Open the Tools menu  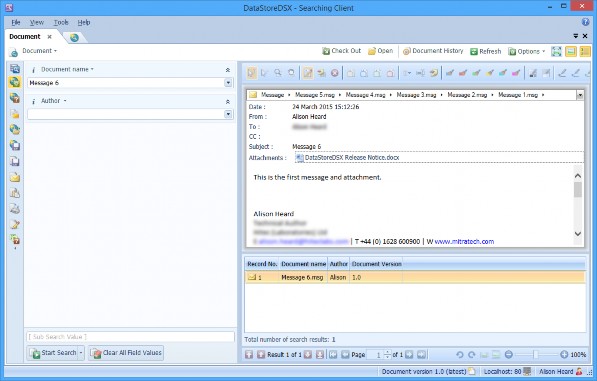click(61, 22)
